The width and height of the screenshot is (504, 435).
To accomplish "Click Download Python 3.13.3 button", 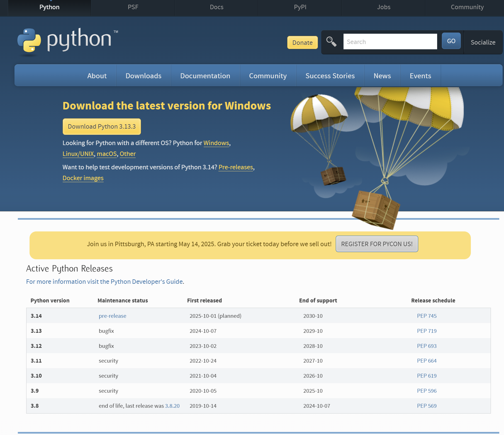I will pyautogui.click(x=102, y=127).
